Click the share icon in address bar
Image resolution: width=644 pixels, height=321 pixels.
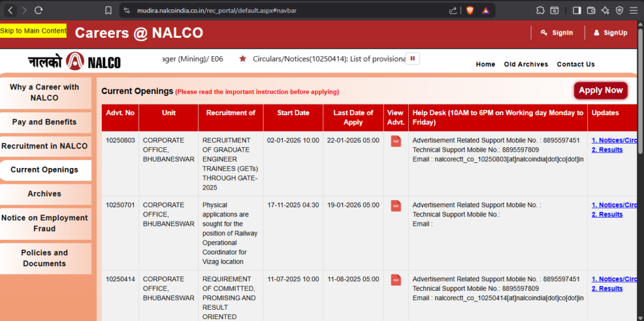[x=453, y=11]
